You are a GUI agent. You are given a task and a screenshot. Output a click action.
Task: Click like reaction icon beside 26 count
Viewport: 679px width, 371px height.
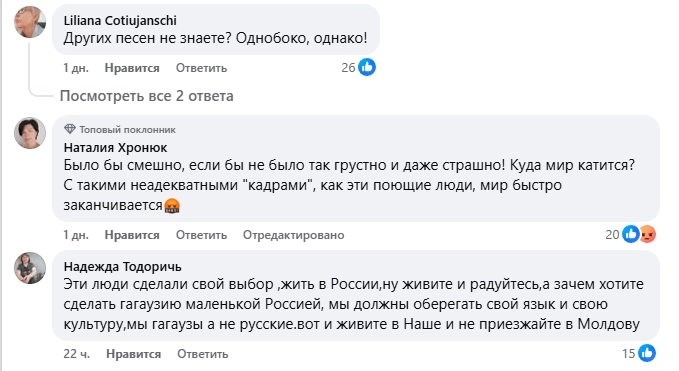[x=367, y=68]
